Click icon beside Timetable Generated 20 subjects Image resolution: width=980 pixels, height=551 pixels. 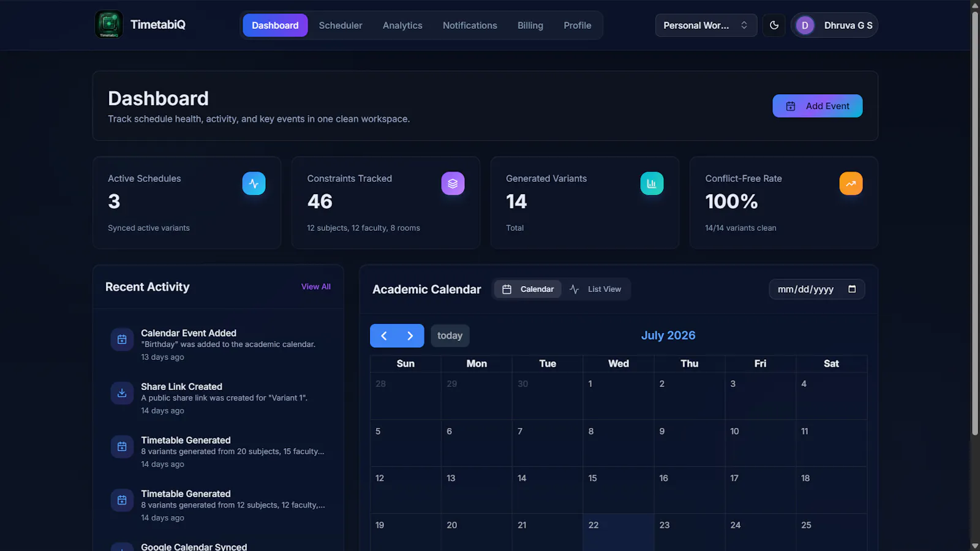122,446
